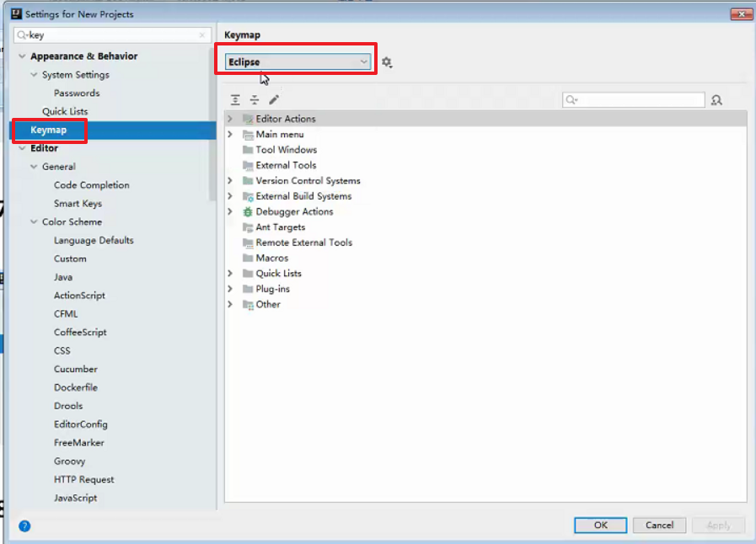
Task: Click the Version Control Systems folder icon
Action: coord(248,181)
